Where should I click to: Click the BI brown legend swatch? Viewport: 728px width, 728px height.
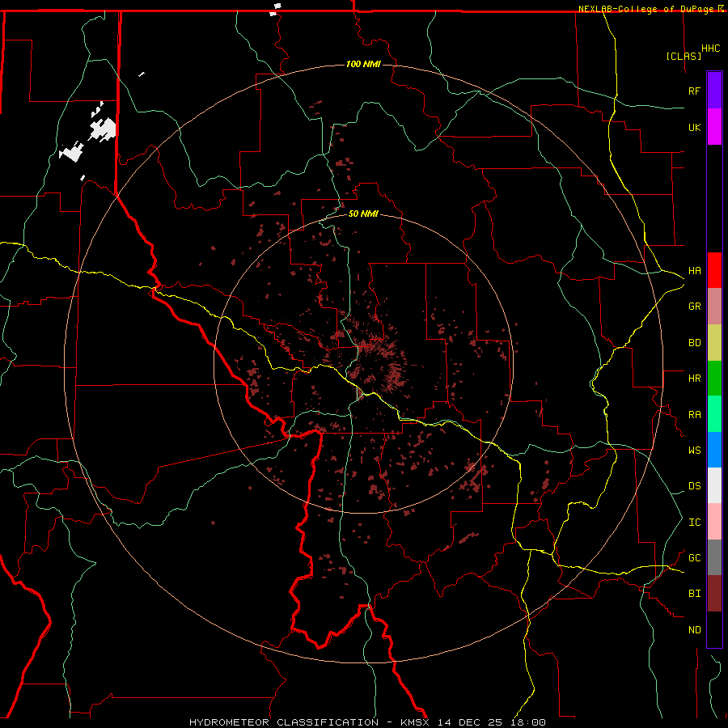[x=714, y=594]
